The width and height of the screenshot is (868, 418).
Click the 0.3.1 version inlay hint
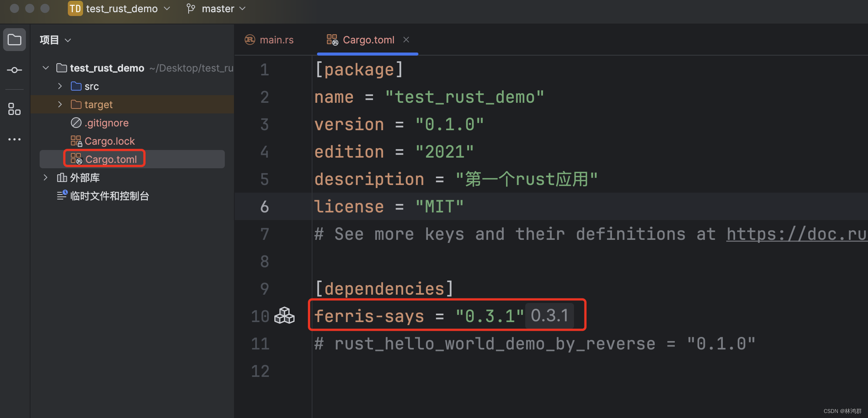coord(549,316)
